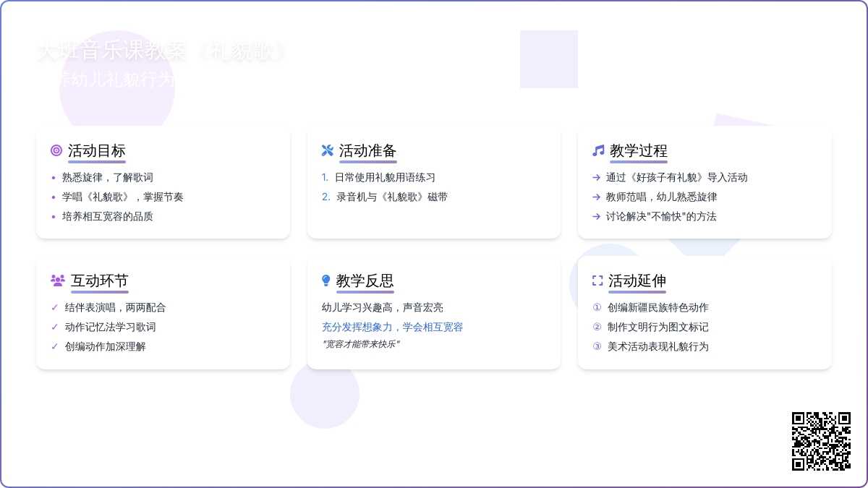Click checkmark next to 结伴表演唱，两两配合
This screenshot has height=488, width=868.
(55, 307)
